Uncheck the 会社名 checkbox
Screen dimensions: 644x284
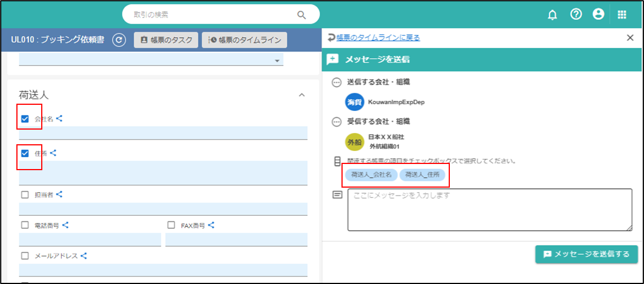(x=25, y=119)
